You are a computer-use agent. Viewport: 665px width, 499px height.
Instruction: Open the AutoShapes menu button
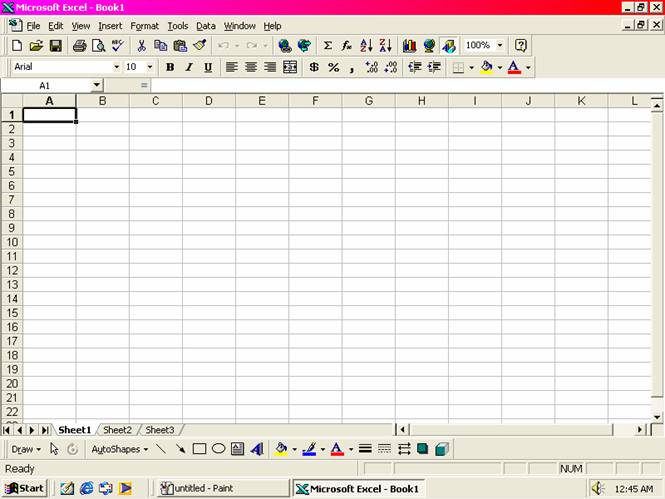tap(119, 449)
